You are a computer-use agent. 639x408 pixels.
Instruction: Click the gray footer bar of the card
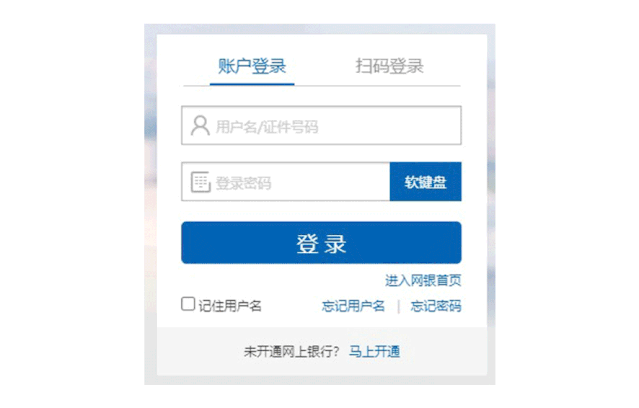pos(322,351)
